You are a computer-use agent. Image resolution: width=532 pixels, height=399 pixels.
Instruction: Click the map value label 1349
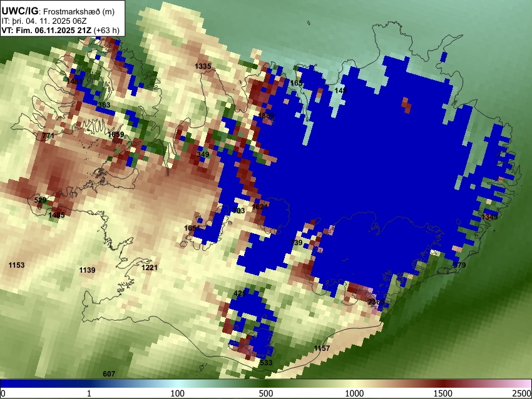click(489, 216)
